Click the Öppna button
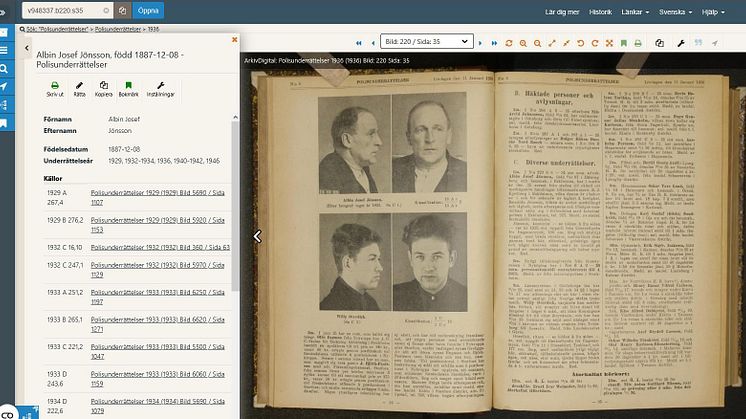 [x=147, y=12]
